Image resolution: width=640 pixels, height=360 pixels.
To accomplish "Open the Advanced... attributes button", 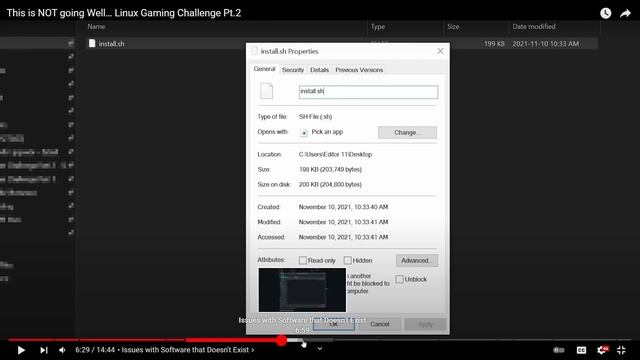I will coord(417,260).
